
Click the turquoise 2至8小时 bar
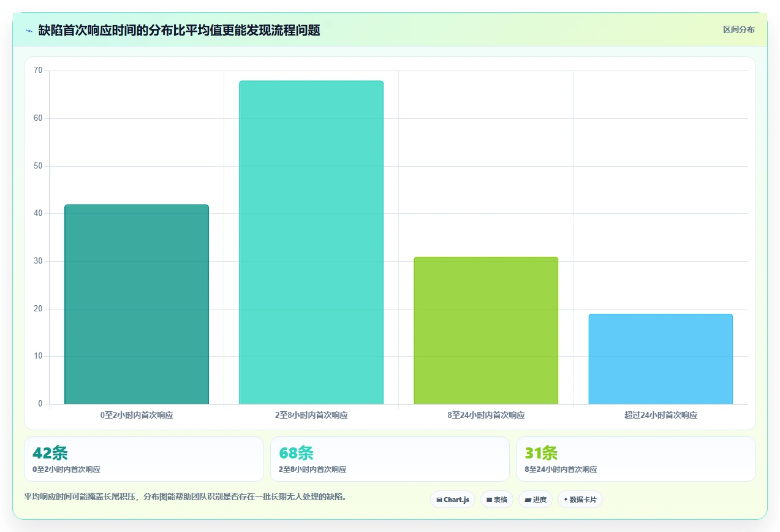tap(311, 242)
